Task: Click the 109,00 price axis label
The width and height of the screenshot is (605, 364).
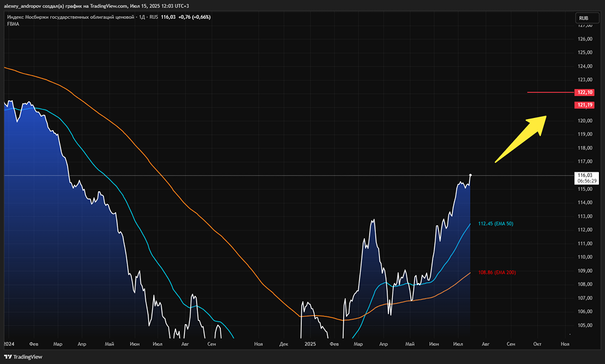Action: click(585, 271)
